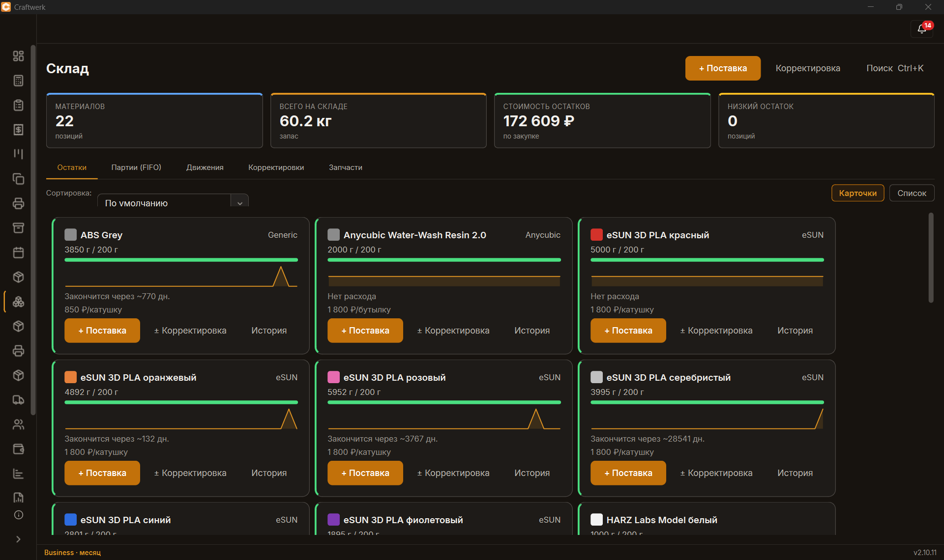Open notifications bell with 14 badge
Viewport: 944px width, 560px height.
tap(922, 29)
